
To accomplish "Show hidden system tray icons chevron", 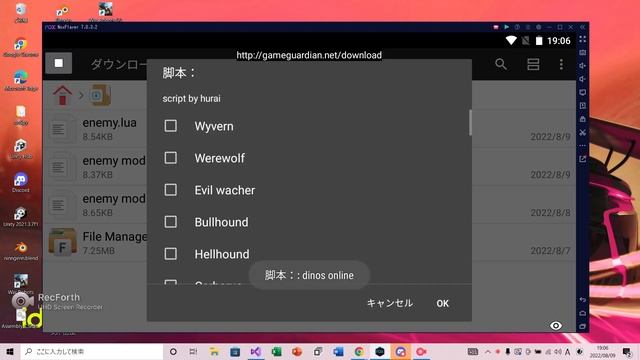I will 487,351.
